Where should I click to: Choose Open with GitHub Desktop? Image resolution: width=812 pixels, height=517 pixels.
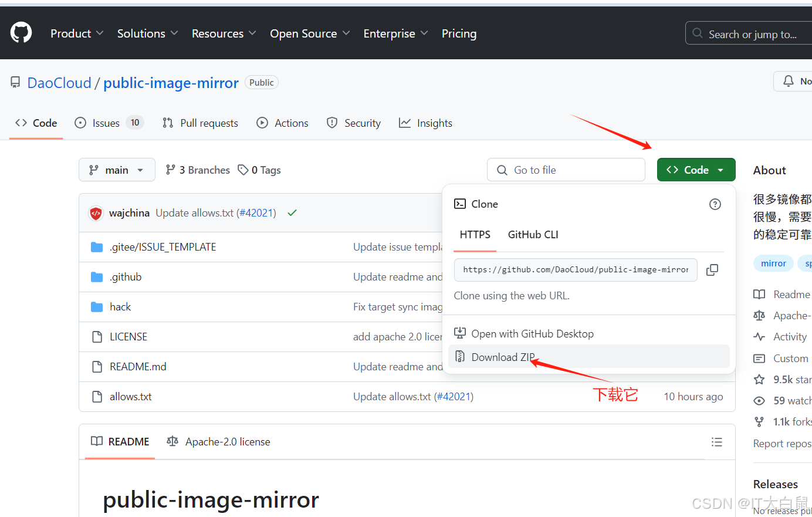(x=589, y=333)
